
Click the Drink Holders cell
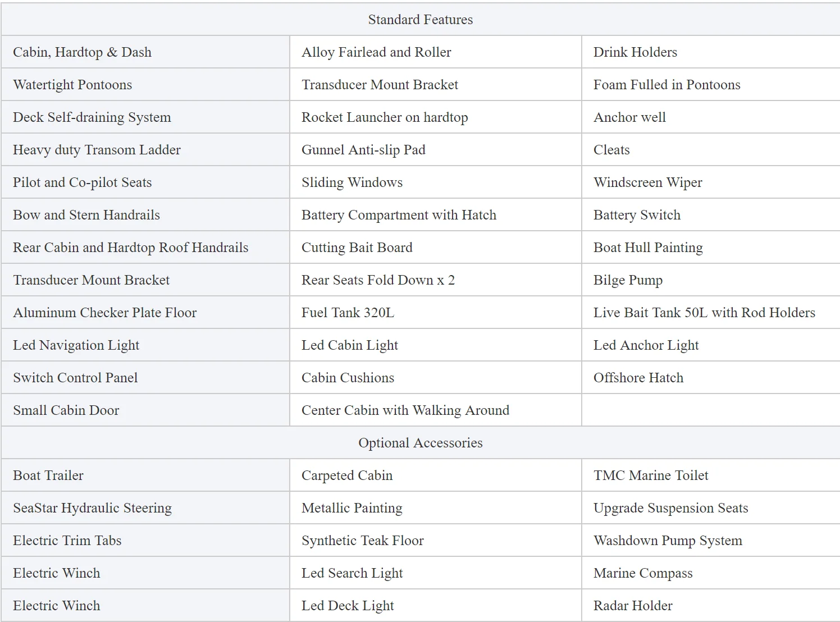point(635,52)
